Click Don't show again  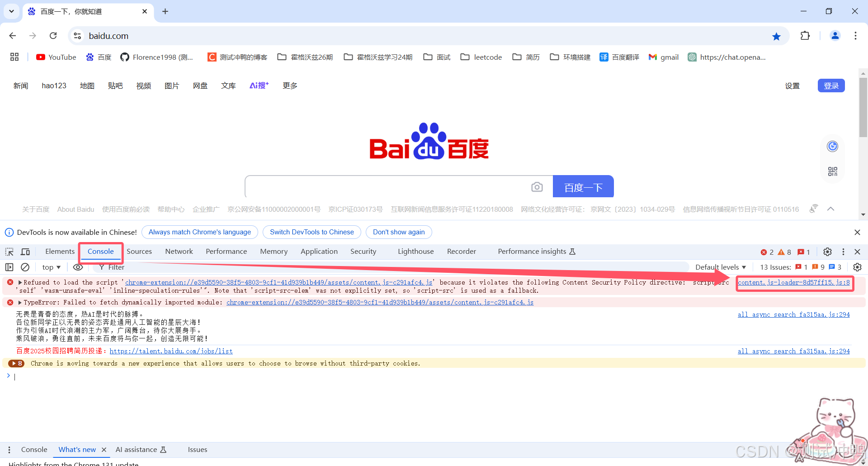[399, 232]
